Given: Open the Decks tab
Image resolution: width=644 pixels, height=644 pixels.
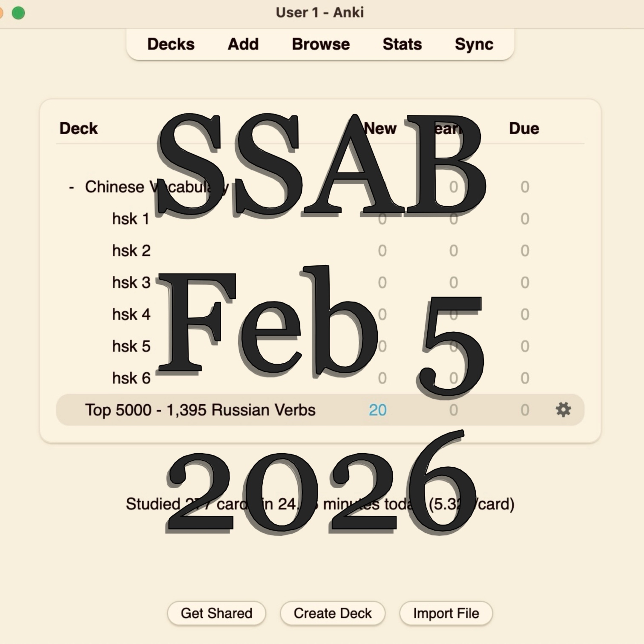Looking at the screenshot, I should coord(171,44).
